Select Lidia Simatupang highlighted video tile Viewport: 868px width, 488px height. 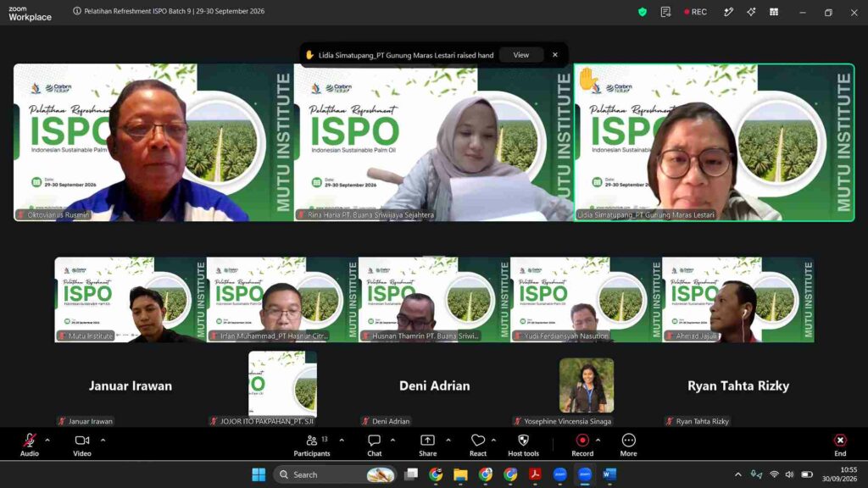click(714, 142)
